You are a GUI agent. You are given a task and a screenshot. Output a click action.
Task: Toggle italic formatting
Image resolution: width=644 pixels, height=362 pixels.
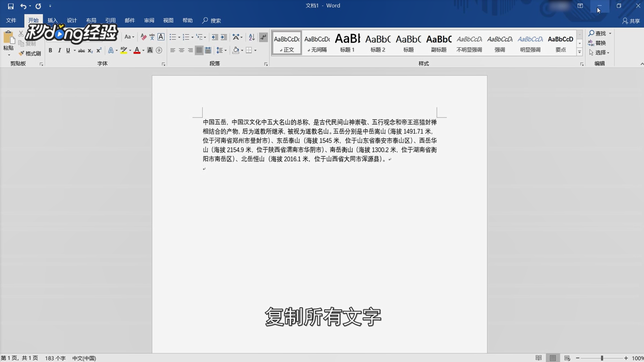(x=59, y=50)
